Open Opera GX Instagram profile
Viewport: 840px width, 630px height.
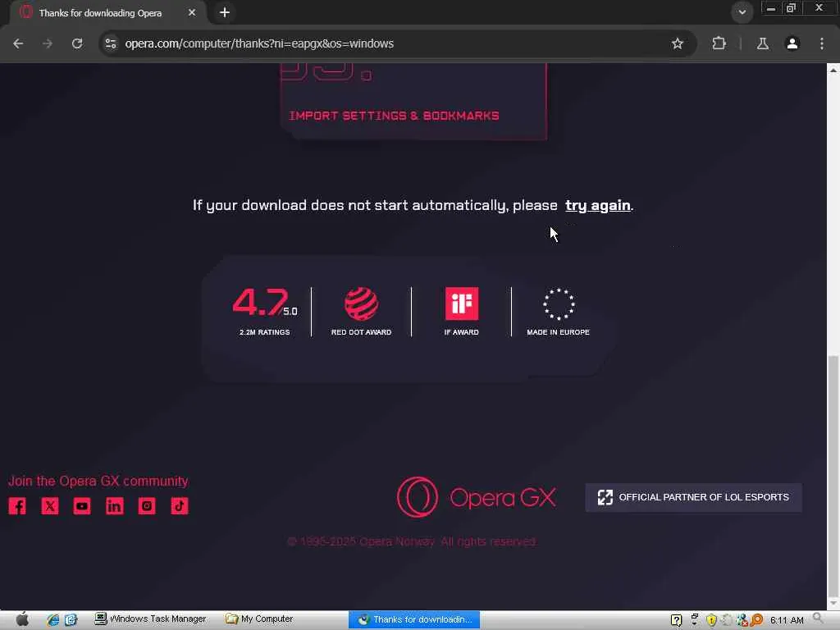(147, 505)
